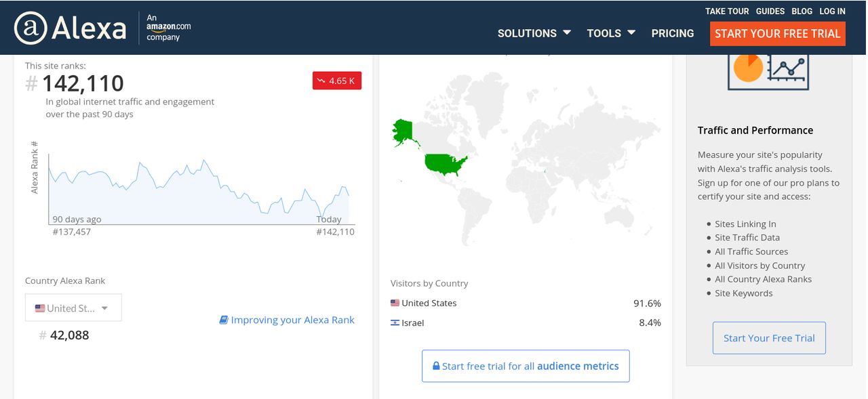This screenshot has height=399, width=868.
Task: Click the red 4.65 K rank change badge
Action: coord(337,81)
